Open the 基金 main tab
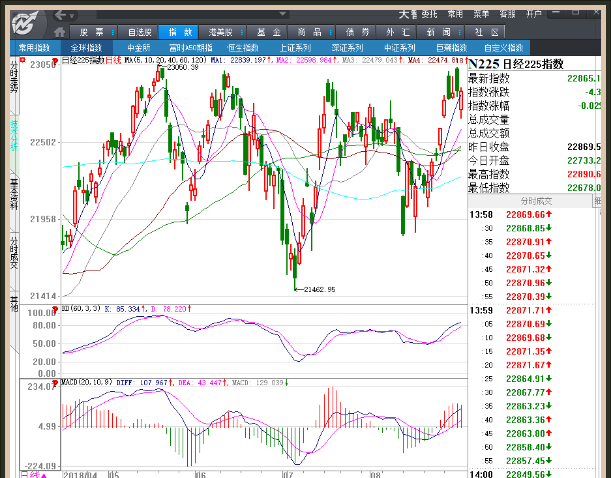The height and width of the screenshot is (478, 611). [x=268, y=32]
